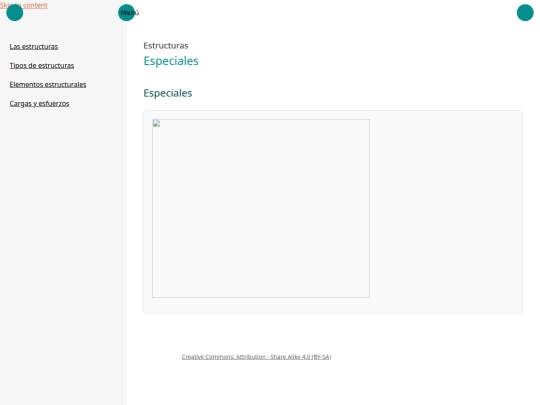540x405 pixels.
Task: Go to Elementos estructurales section
Action: [x=48, y=84]
